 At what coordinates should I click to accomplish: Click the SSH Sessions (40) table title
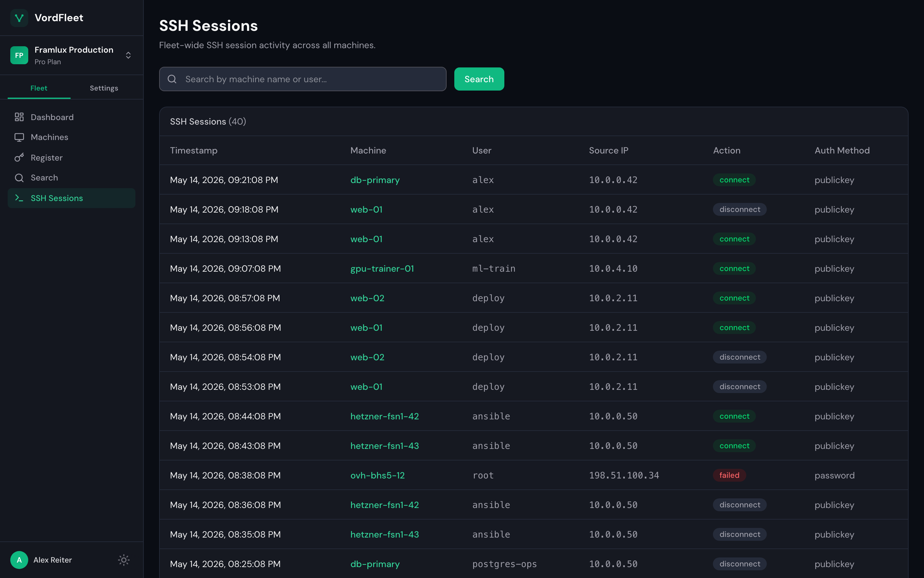click(x=208, y=122)
